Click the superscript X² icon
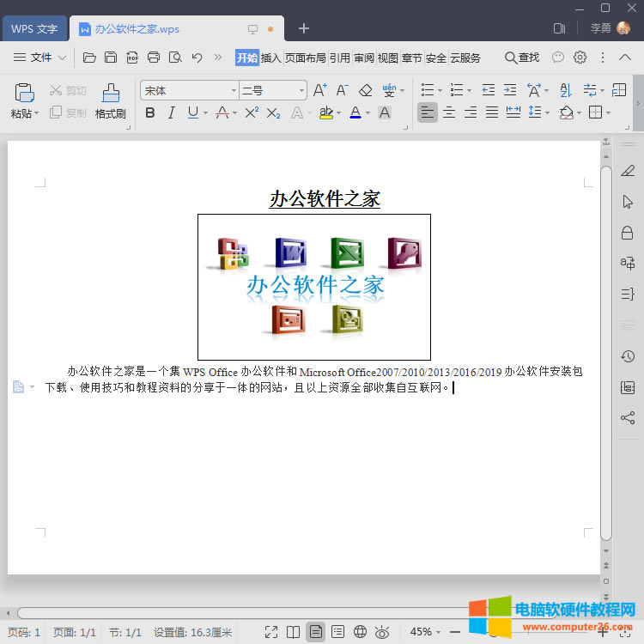 252,112
